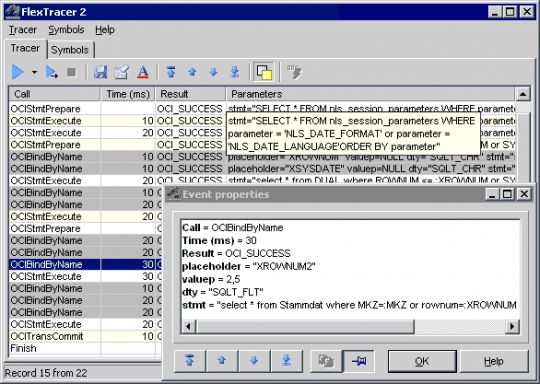The height and width of the screenshot is (384, 540).
Task: Click the 'Record 15 from 22' status text
Action: pos(46,373)
